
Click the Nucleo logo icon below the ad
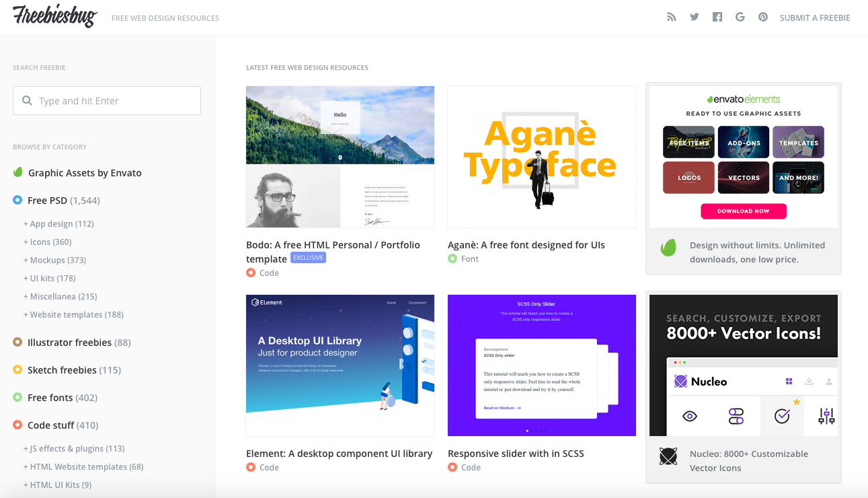[x=668, y=457]
